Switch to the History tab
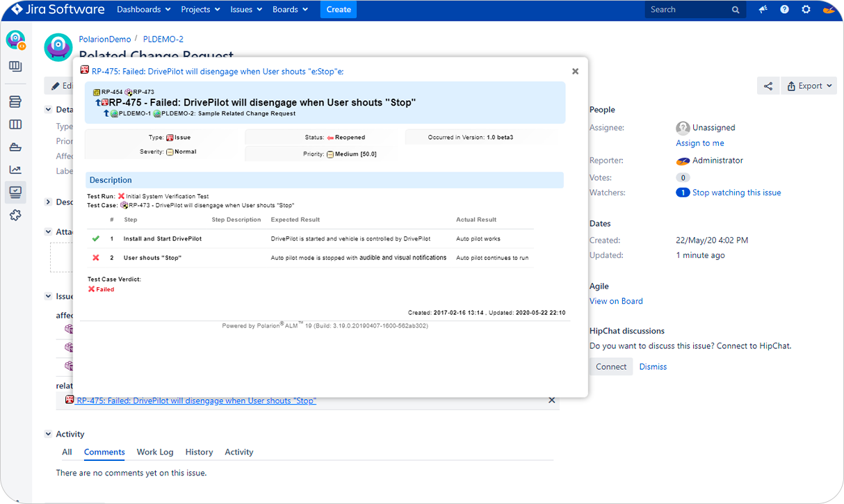 point(199,452)
